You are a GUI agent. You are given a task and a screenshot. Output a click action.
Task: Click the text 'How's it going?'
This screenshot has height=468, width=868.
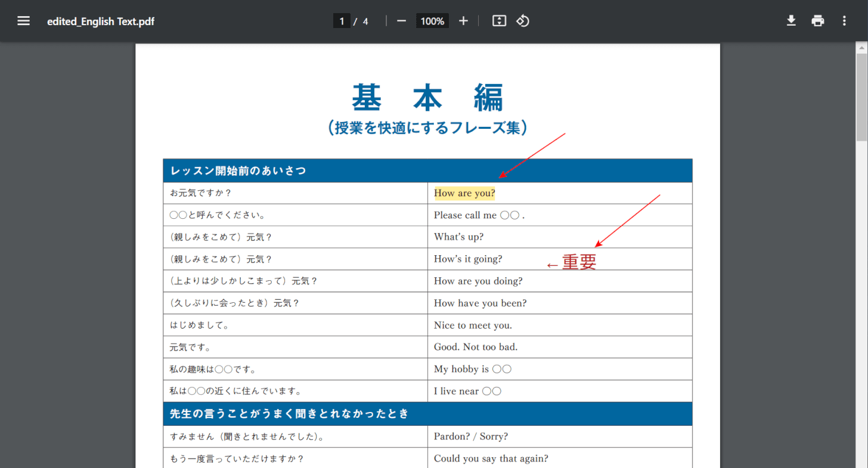point(468,259)
